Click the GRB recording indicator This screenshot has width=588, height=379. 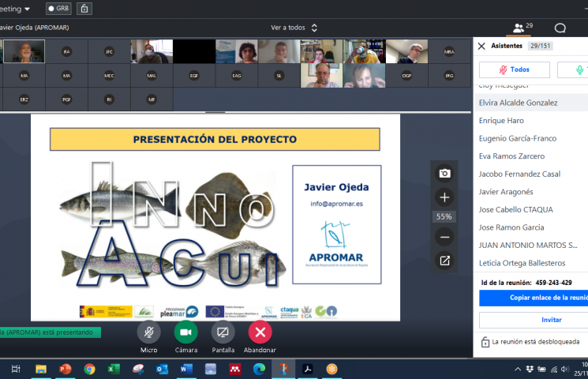click(59, 8)
